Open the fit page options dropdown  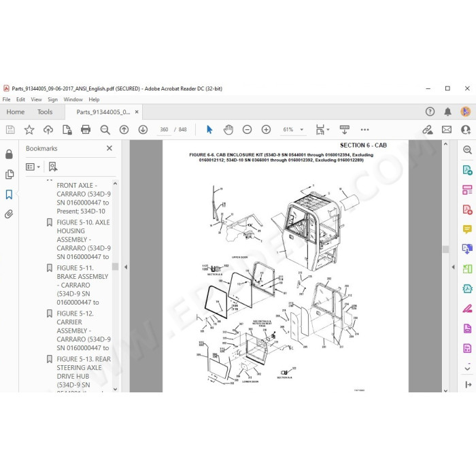322,130
